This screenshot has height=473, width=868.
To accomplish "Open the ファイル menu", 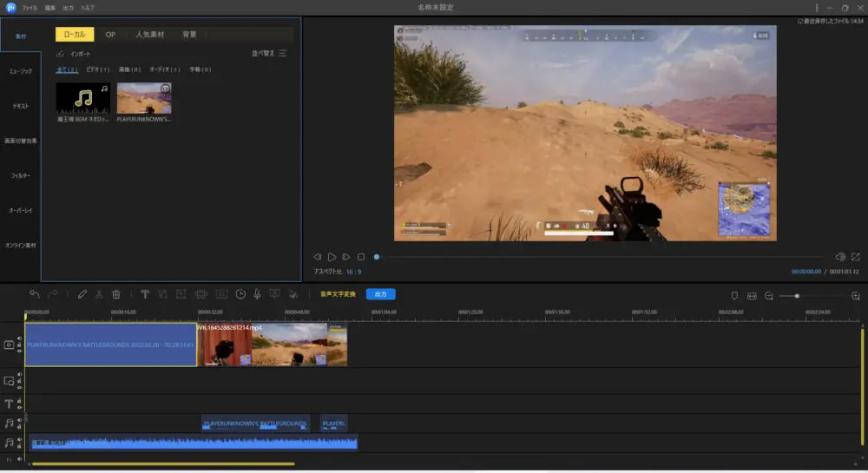I will pyautogui.click(x=30, y=8).
